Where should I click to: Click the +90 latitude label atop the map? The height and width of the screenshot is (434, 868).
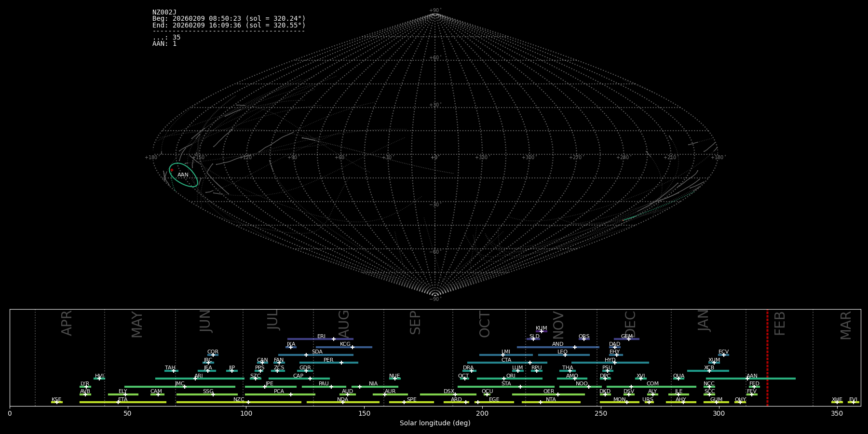(435, 11)
